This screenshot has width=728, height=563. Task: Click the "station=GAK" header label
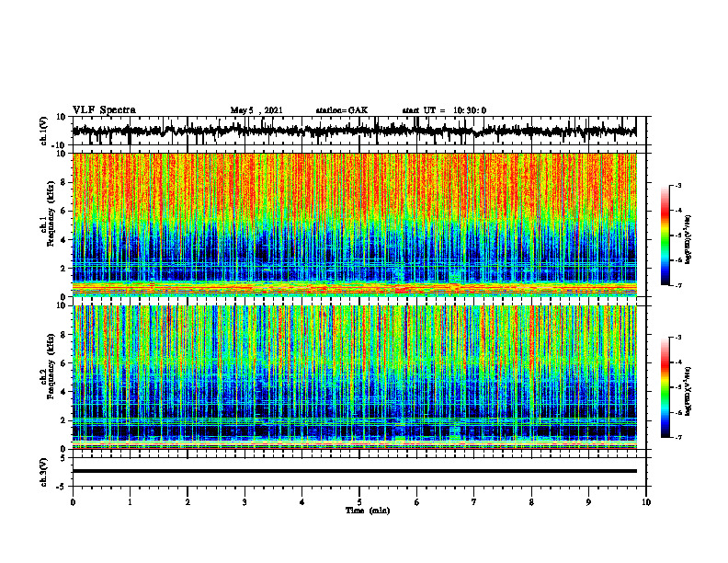tap(342, 110)
